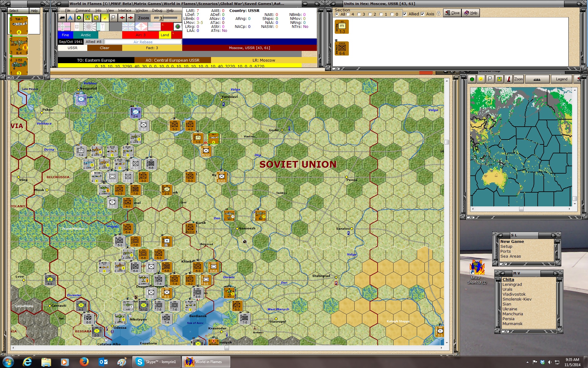The image size is (588, 368).
Task: Select the 1st Eng 1-3 unit counter
Action: click(x=342, y=27)
